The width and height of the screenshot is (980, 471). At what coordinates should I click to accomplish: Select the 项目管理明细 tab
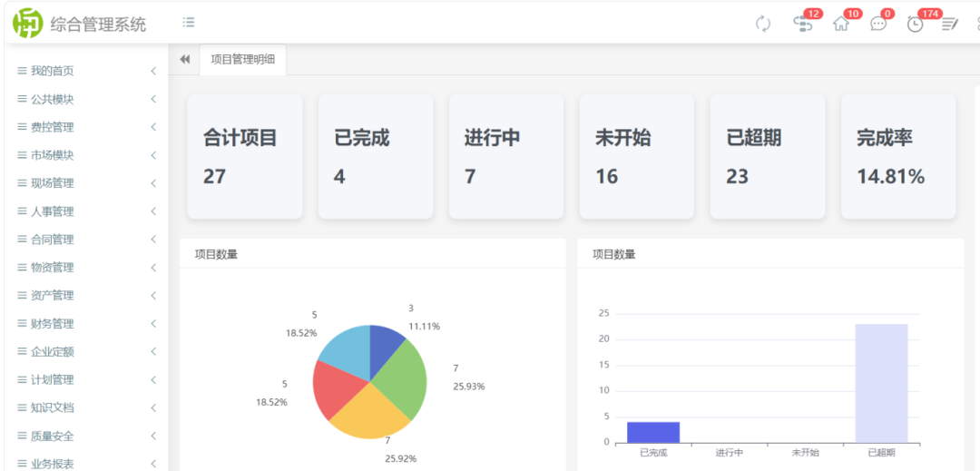point(242,60)
